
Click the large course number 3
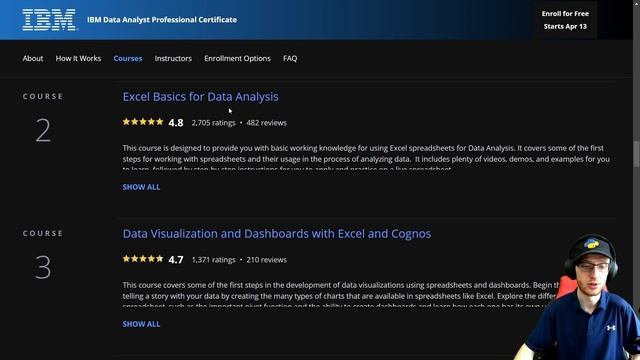coord(43,268)
